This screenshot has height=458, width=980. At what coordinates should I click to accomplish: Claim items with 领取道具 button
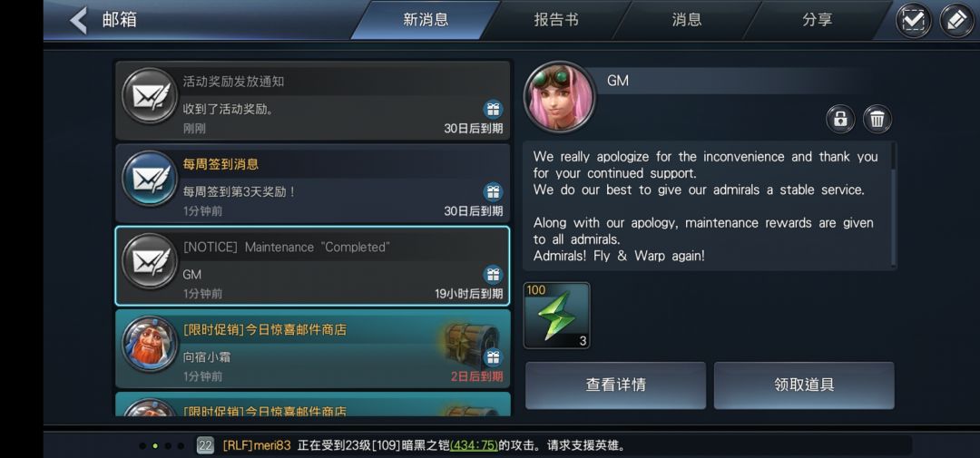[804, 385]
